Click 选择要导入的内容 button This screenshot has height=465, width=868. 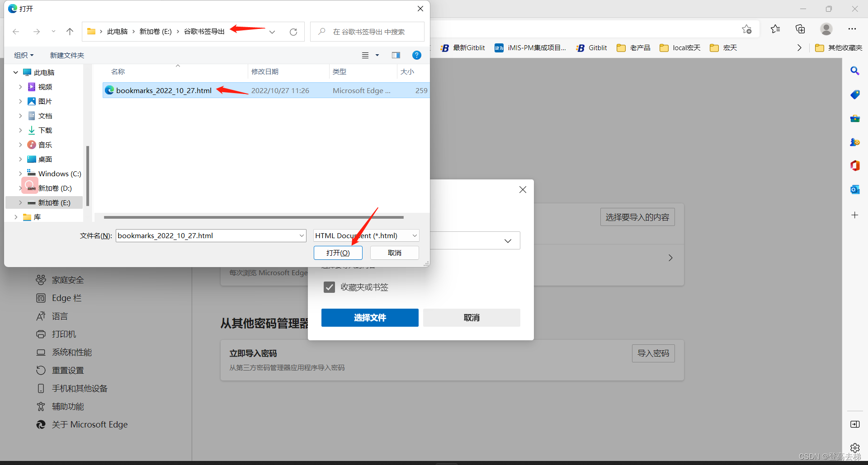(637, 217)
